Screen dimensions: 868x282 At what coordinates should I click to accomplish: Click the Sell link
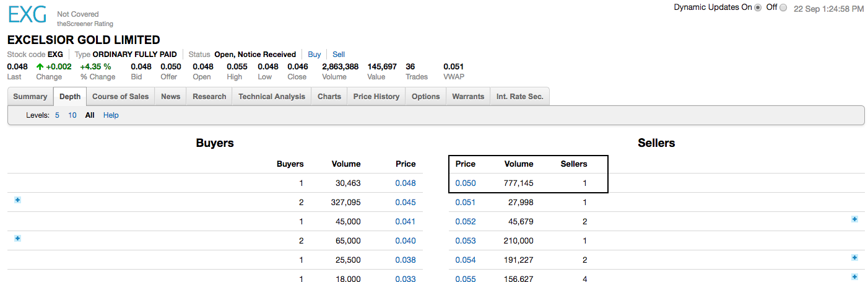[x=339, y=55]
